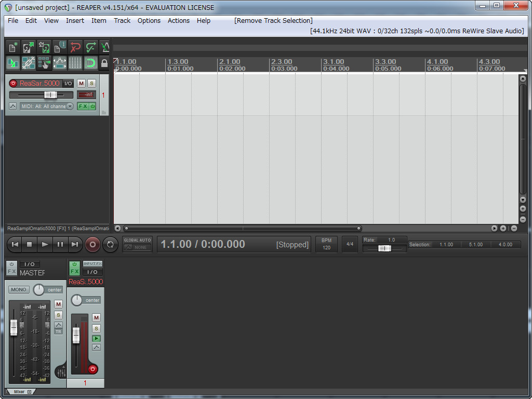Image resolution: width=532 pixels, height=399 pixels.
Task: Adjust the master volume fader in mixer
Action: tap(14, 327)
